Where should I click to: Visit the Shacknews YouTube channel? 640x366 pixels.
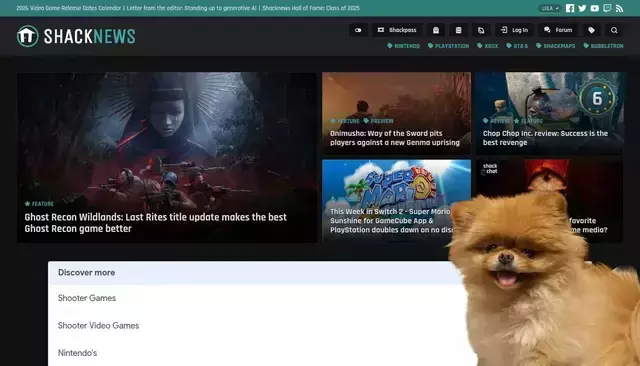tap(595, 8)
